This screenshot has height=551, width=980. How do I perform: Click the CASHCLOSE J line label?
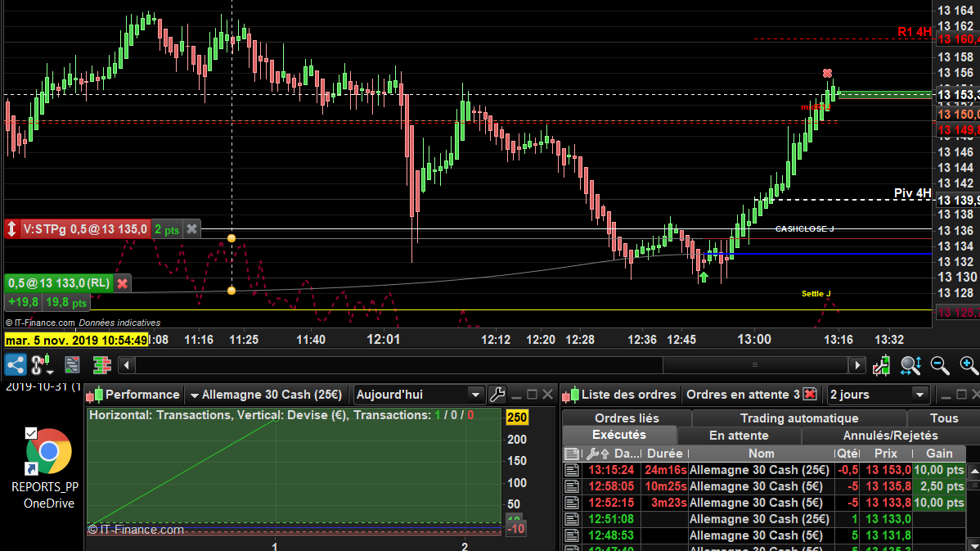tap(804, 229)
